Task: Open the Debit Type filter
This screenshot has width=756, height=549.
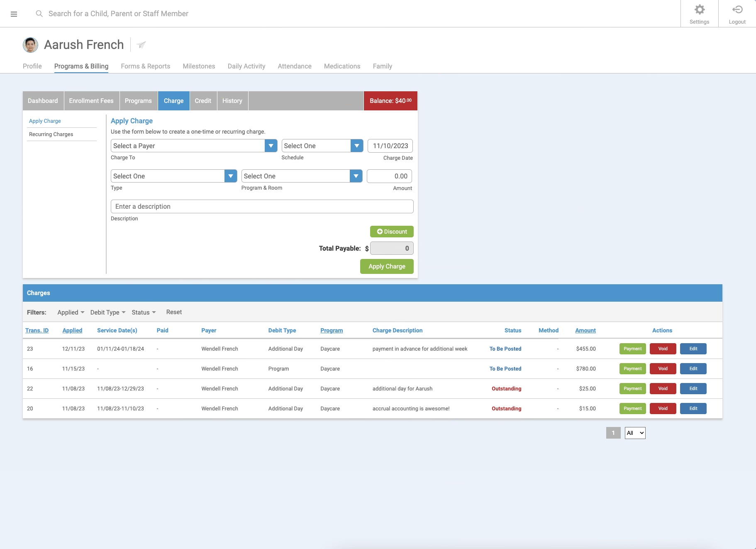Action: [107, 312]
